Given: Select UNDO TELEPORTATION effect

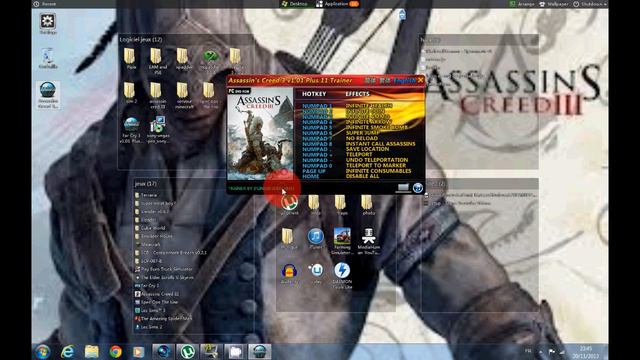Looking at the screenshot, I should pos(377,160).
